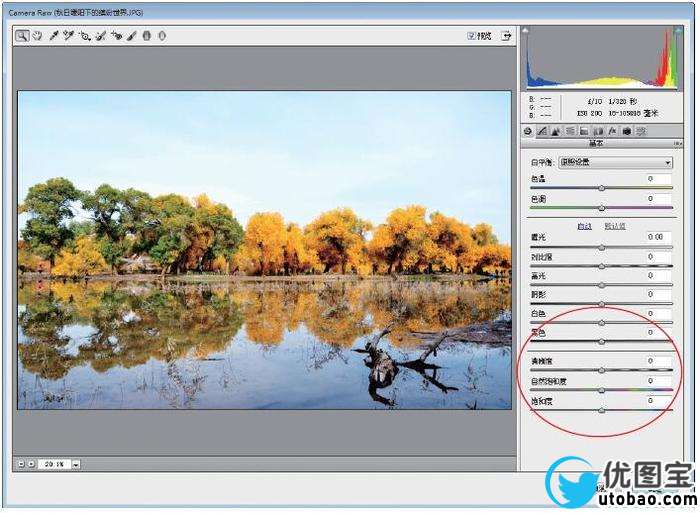Select the Radial Filter tool
This screenshot has height=513, width=700.
tap(162, 36)
